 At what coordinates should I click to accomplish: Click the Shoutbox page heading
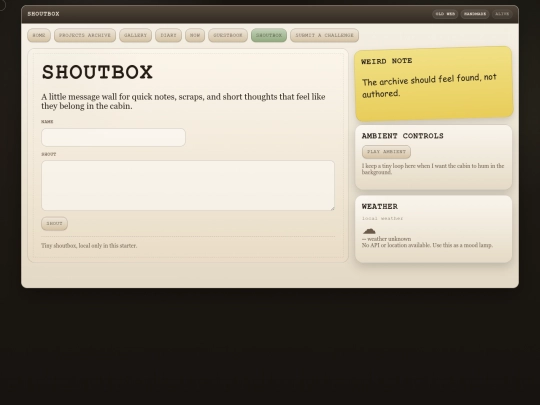[97, 72]
